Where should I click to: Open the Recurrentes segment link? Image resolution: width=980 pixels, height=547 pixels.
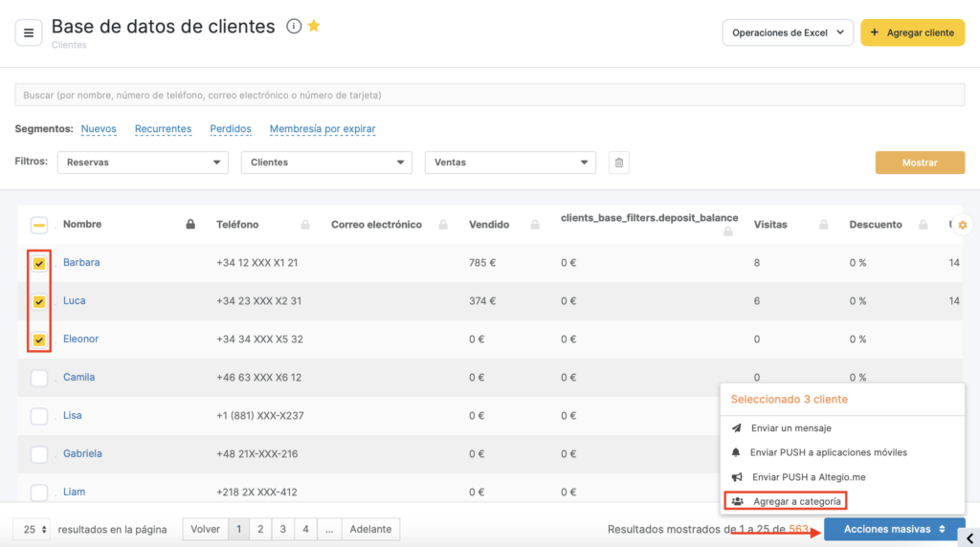click(x=163, y=129)
